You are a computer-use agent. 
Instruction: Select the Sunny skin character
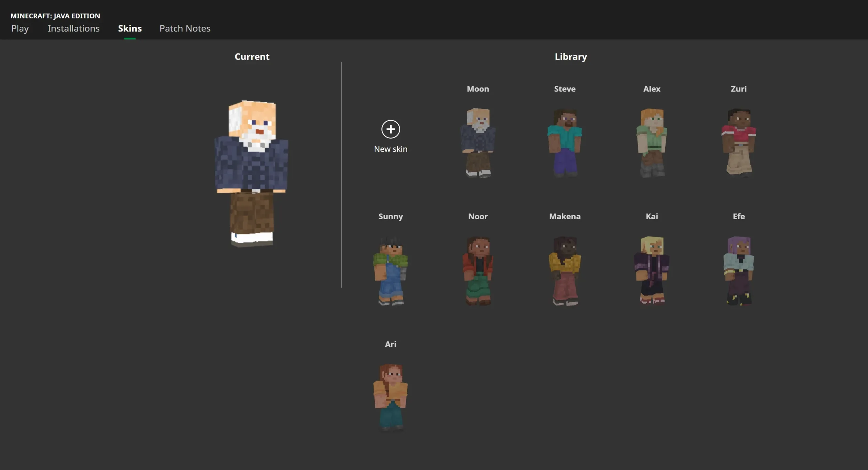coord(391,270)
